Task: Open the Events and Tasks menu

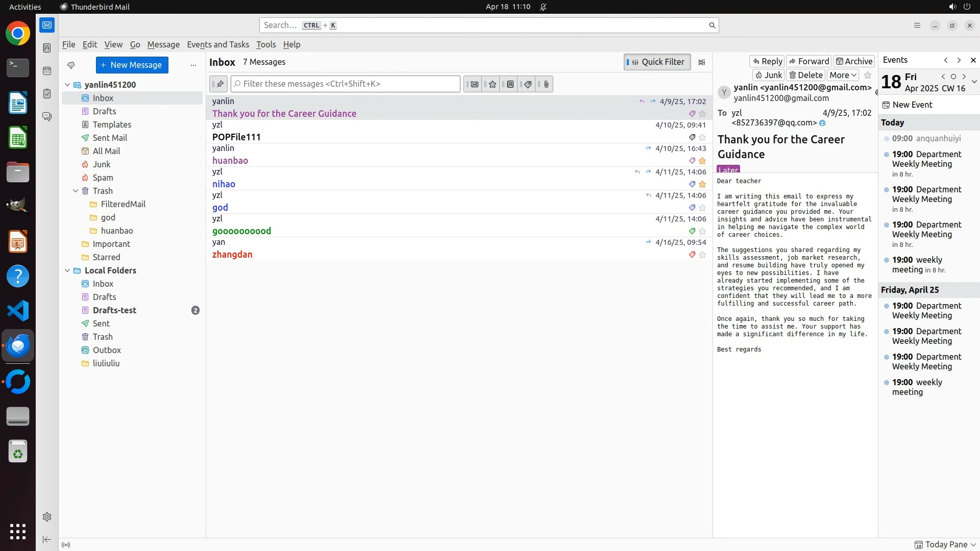Action: pyautogui.click(x=218, y=44)
